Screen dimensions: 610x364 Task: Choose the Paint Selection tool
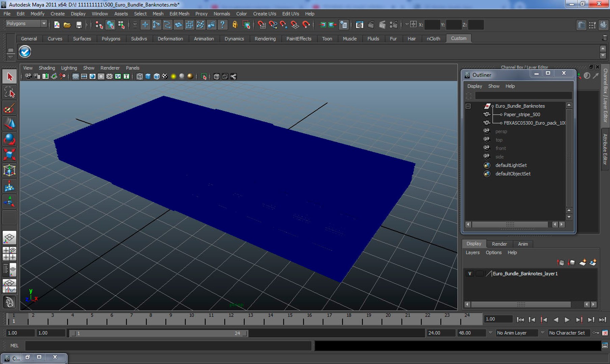click(x=9, y=109)
